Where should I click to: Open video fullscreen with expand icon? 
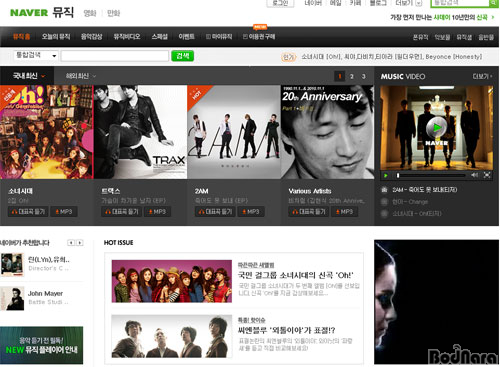[487, 175]
